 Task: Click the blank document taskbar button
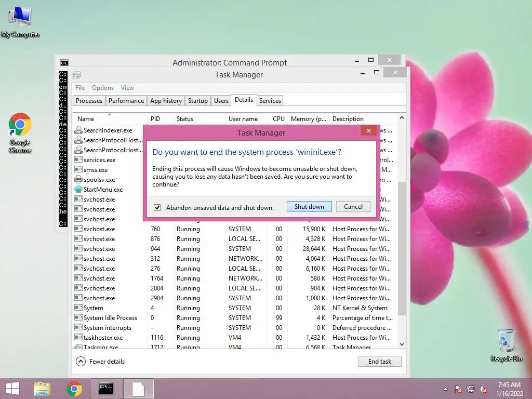(x=138, y=389)
